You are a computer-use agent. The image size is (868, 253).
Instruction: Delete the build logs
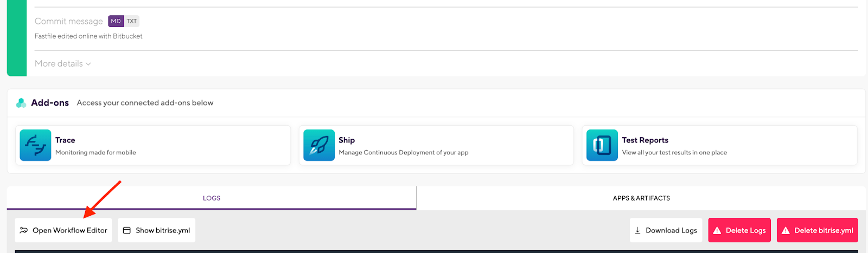pos(739,230)
